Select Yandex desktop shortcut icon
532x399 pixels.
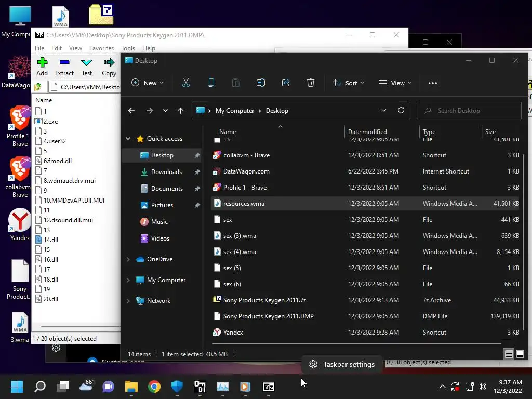click(20, 224)
